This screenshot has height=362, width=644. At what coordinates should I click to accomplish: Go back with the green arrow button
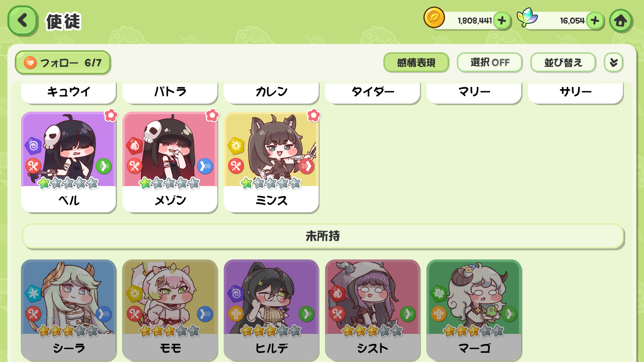(x=22, y=20)
